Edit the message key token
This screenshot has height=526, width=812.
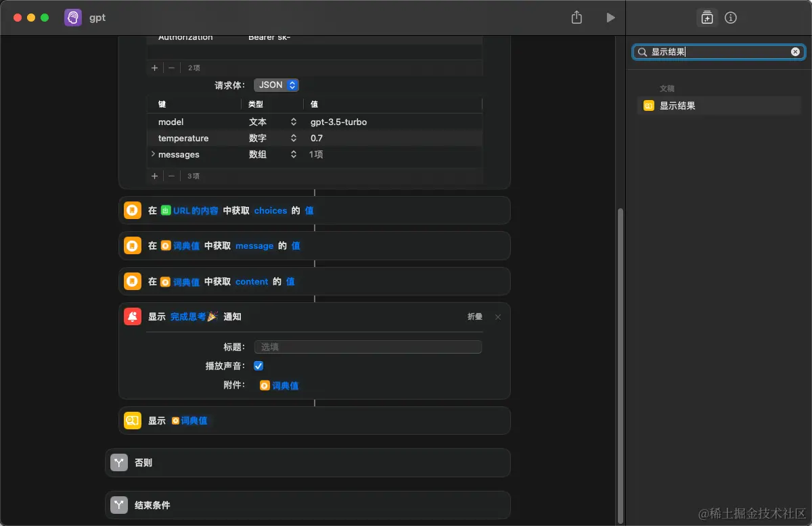tap(254, 246)
